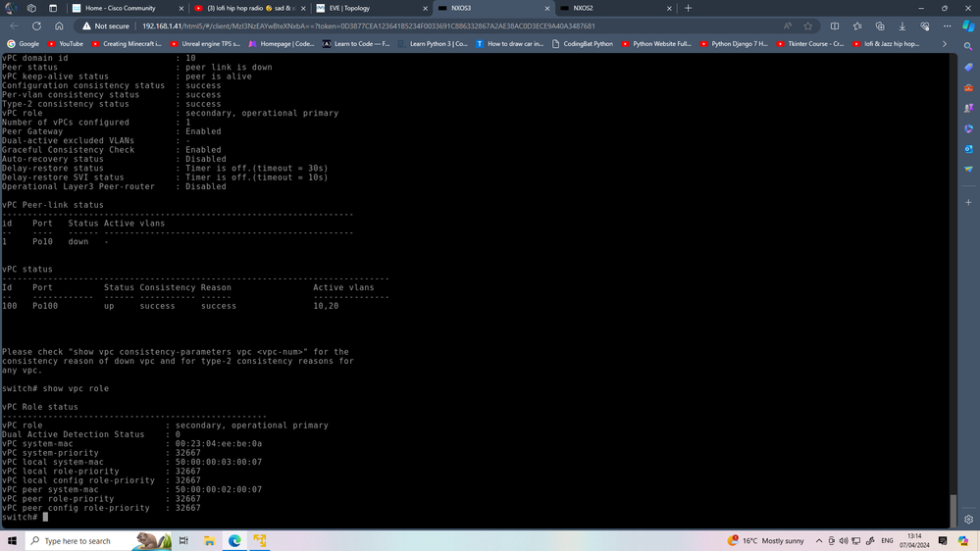Close the Home - Cisco Community tab
This screenshot has height=551, width=980.
pyautogui.click(x=181, y=8)
